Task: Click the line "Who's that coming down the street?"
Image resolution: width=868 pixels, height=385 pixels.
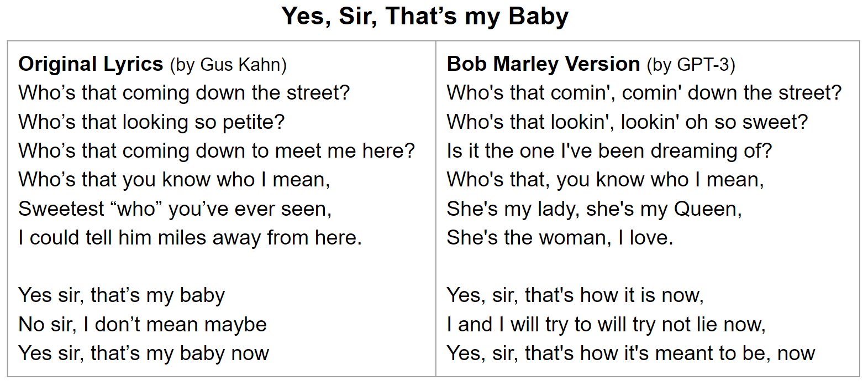Action: 184,93
